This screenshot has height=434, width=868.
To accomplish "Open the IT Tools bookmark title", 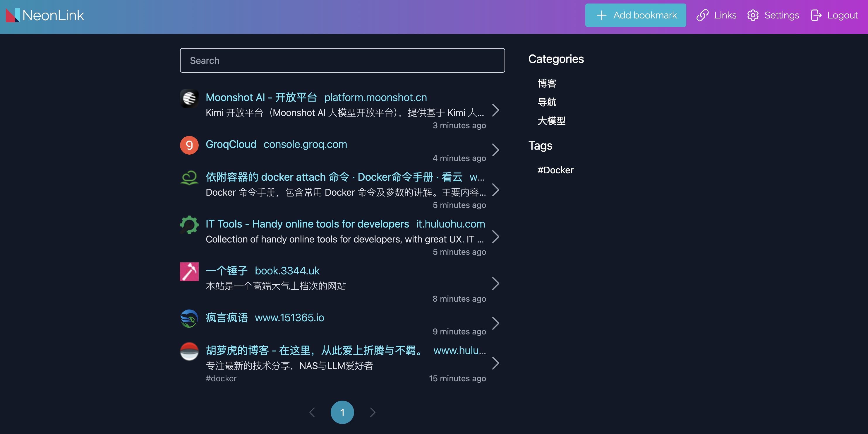I will click(x=307, y=224).
